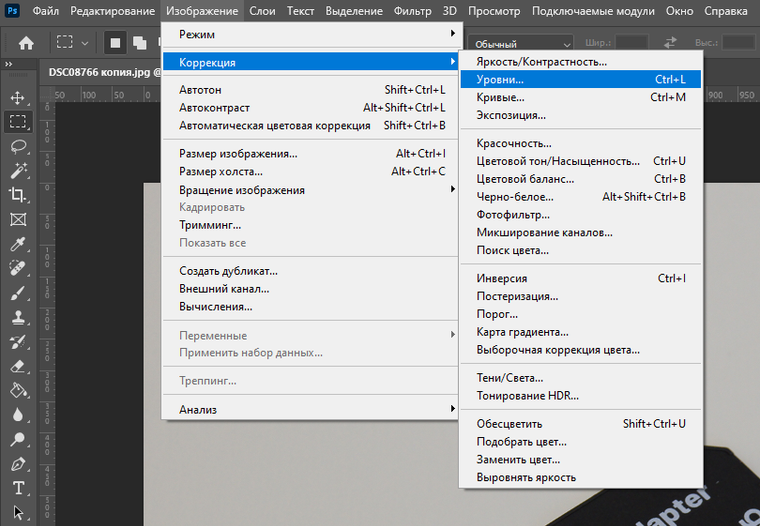The image size is (760, 526).
Task: Open the Просмотр menu
Action: point(494,11)
